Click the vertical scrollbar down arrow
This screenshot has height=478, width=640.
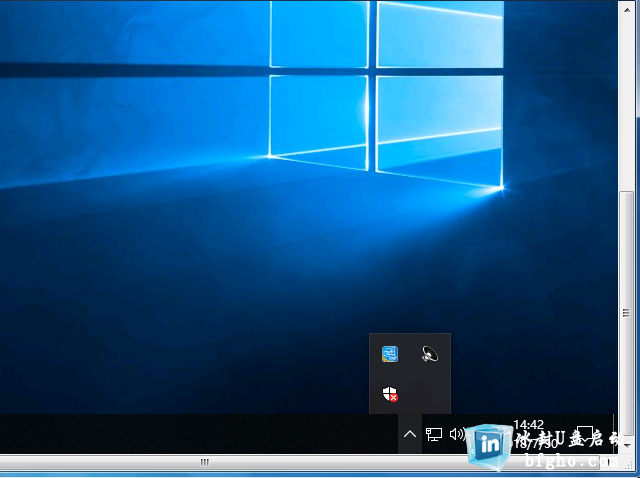coord(627,446)
